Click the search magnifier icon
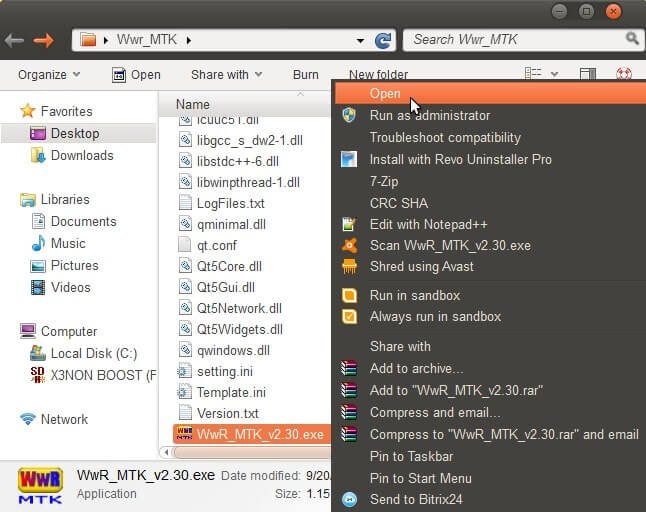The height and width of the screenshot is (512, 646). coord(632,39)
